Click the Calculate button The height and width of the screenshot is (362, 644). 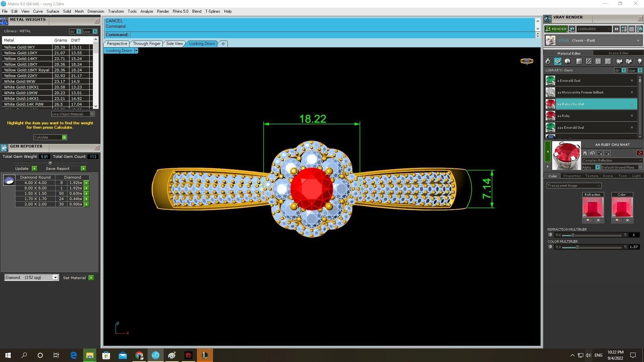(x=50, y=137)
